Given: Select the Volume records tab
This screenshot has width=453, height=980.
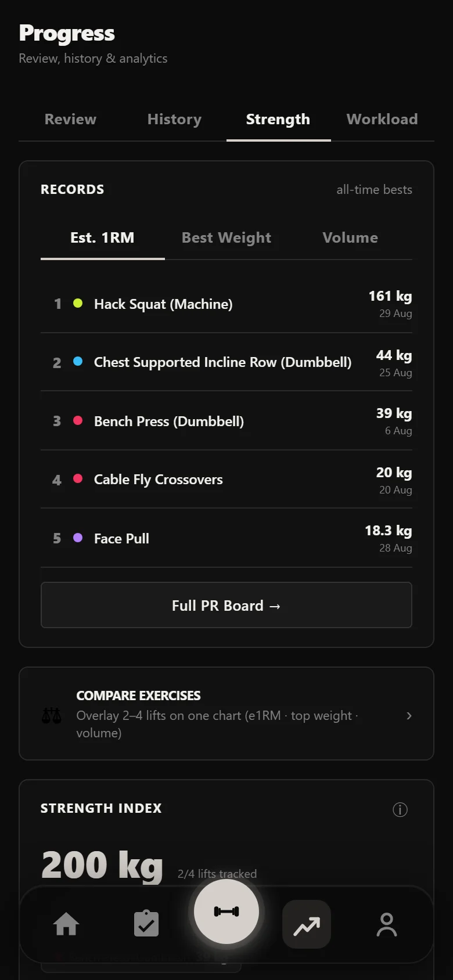Looking at the screenshot, I should click(x=350, y=238).
